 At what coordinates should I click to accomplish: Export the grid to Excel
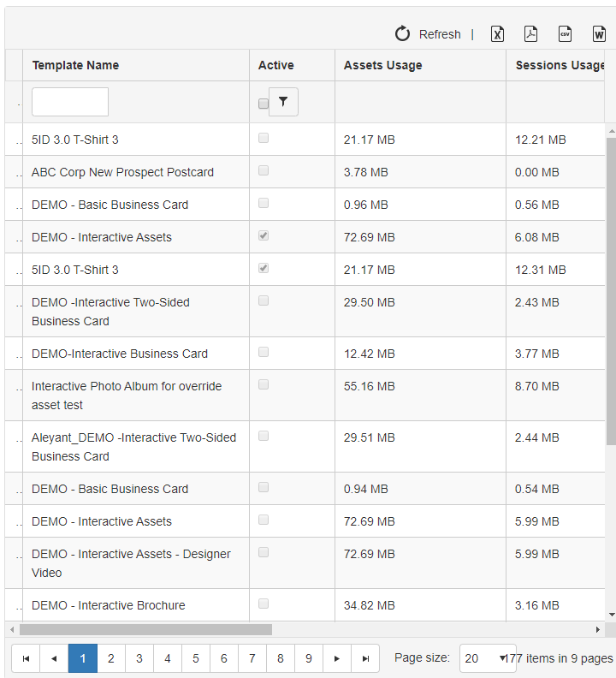tap(497, 34)
